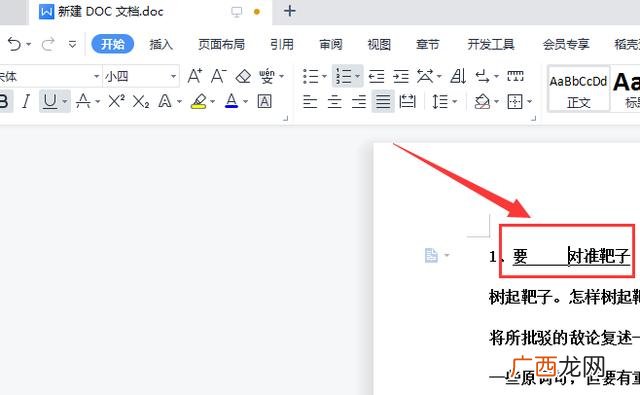Toggle Underline formatting

click(50, 101)
